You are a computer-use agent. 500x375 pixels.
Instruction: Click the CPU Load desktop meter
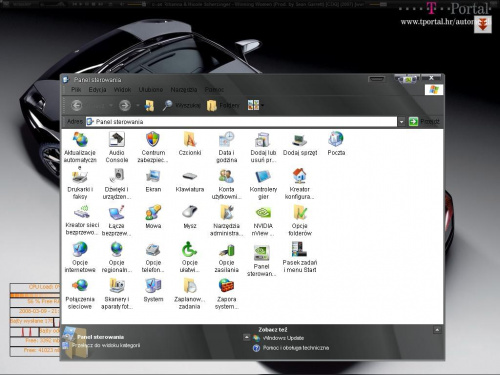coord(35,287)
